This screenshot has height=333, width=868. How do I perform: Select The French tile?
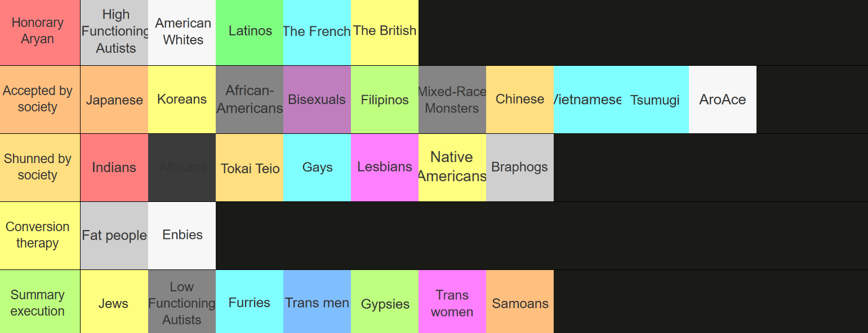pos(317,32)
